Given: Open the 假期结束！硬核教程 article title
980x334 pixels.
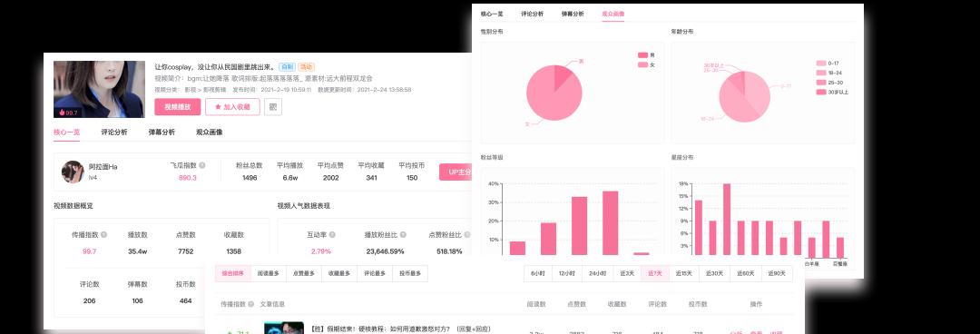Looking at the screenshot, I should (400, 329).
